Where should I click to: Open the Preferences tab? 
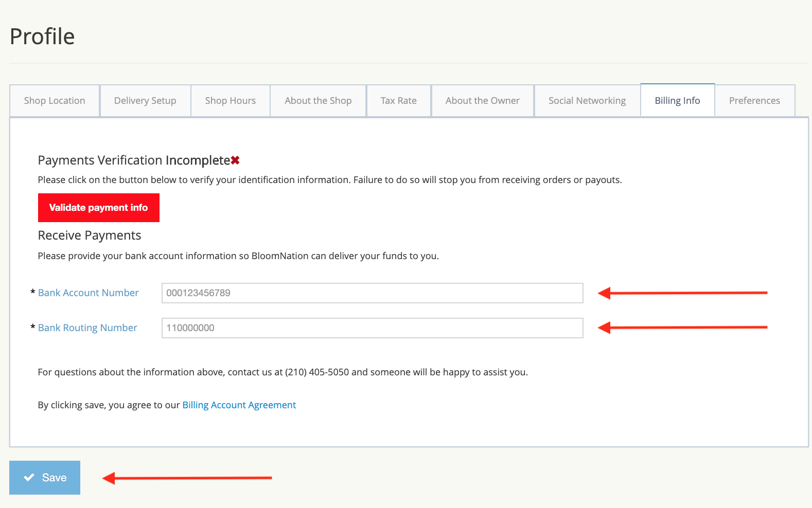coord(755,101)
